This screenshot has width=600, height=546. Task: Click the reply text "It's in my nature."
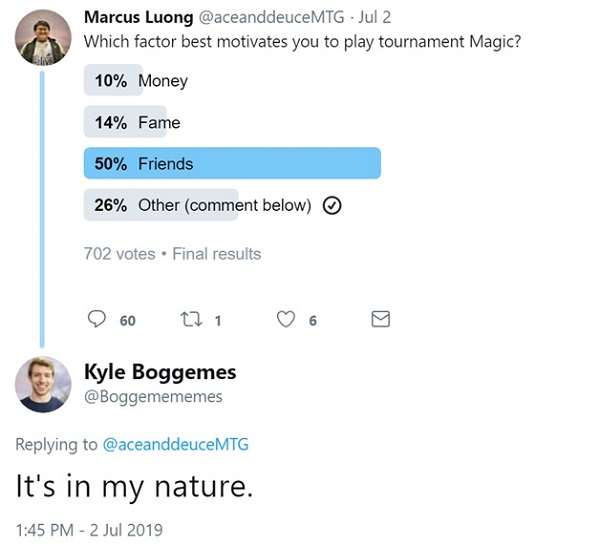click(135, 486)
